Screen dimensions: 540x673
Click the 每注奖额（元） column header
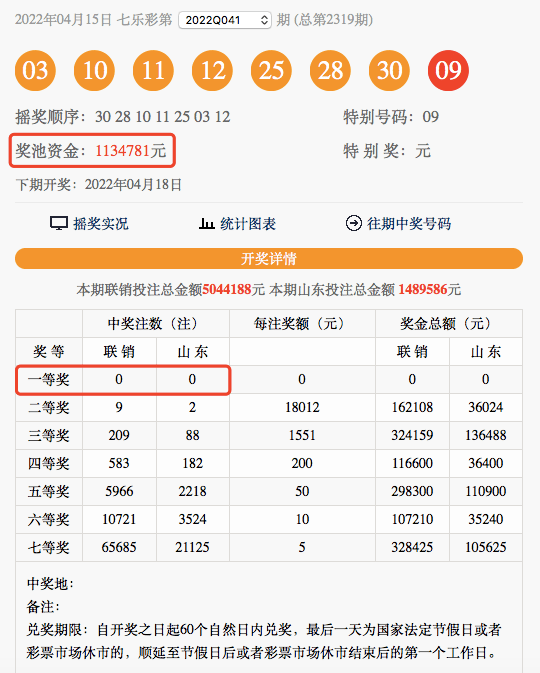(x=302, y=324)
